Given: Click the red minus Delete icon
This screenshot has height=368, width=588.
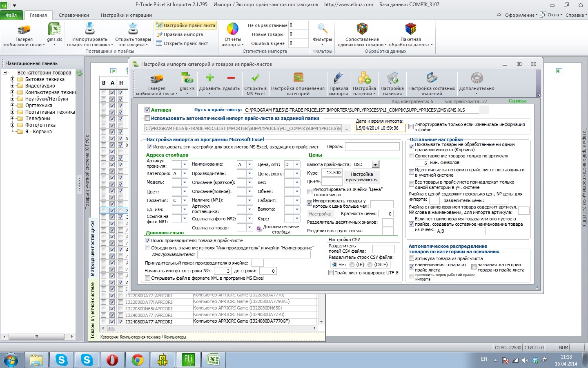Looking at the screenshot, I should point(231,78).
